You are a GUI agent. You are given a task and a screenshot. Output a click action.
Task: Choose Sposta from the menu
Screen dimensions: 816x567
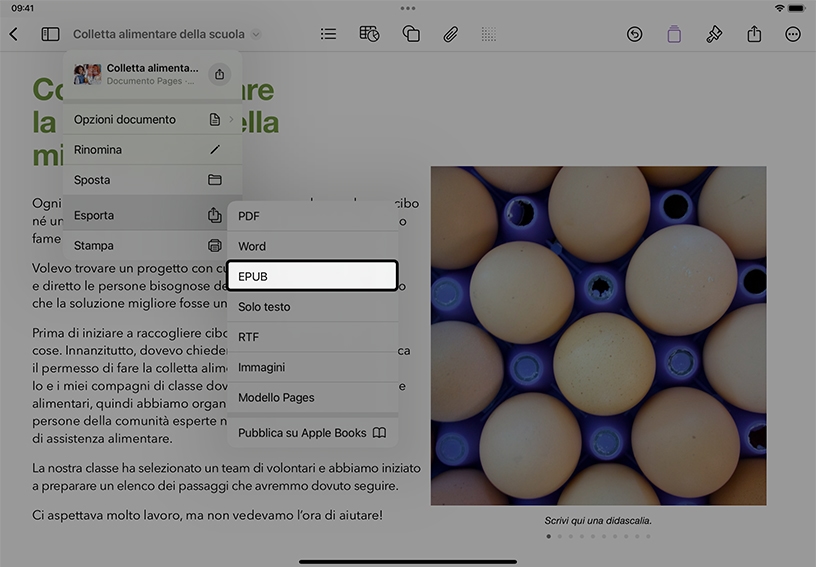coord(152,180)
